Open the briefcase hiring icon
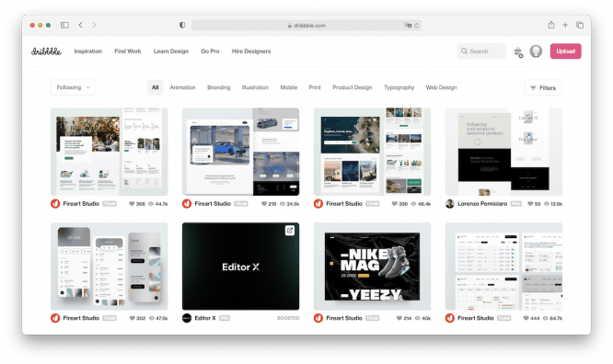 [518, 52]
